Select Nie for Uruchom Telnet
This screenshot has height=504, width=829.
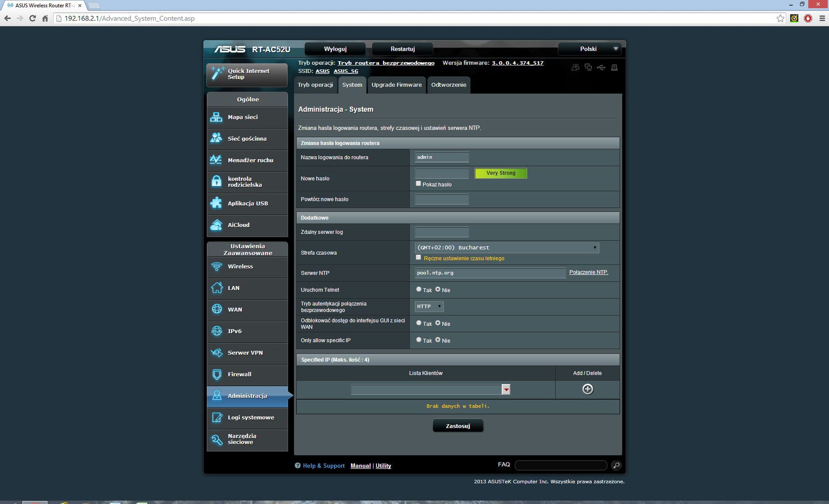437,290
